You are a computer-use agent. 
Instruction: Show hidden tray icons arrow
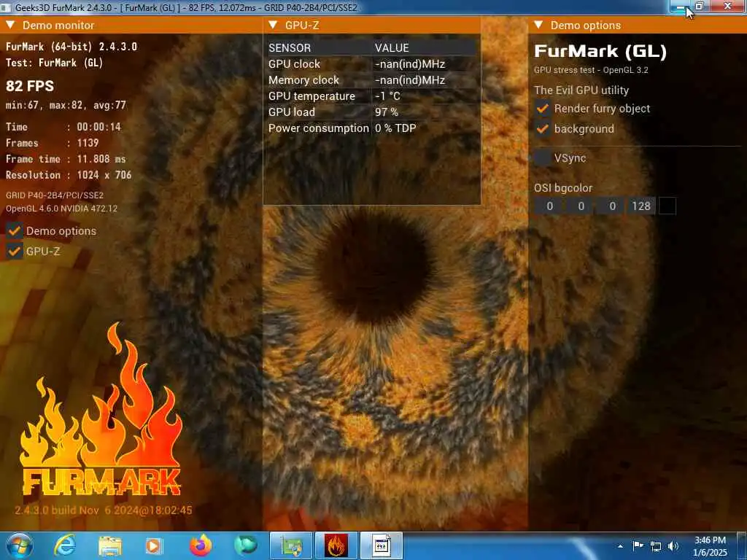click(620, 546)
